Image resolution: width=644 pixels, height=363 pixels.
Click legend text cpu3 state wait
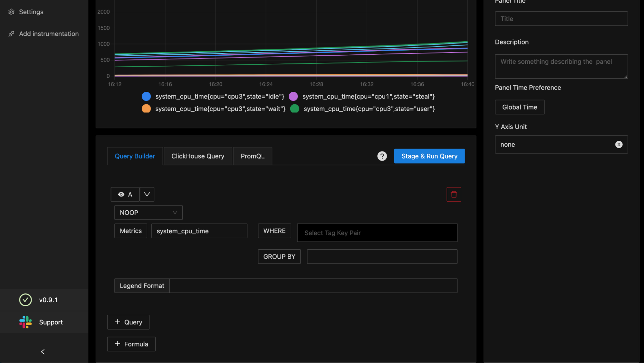click(x=220, y=109)
